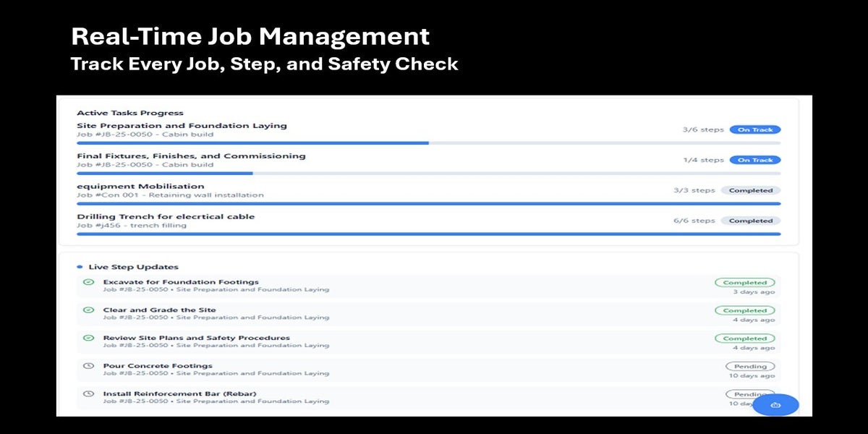The width and height of the screenshot is (868, 434).
Task: Click Completed status on Excavate for Foundation Footings
Action: [x=744, y=283]
